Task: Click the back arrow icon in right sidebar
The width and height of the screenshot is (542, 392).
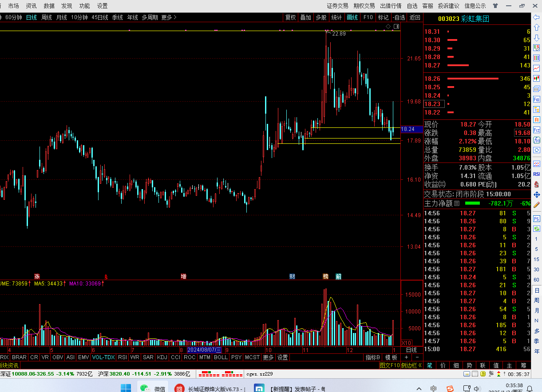Action: click(x=537, y=17)
